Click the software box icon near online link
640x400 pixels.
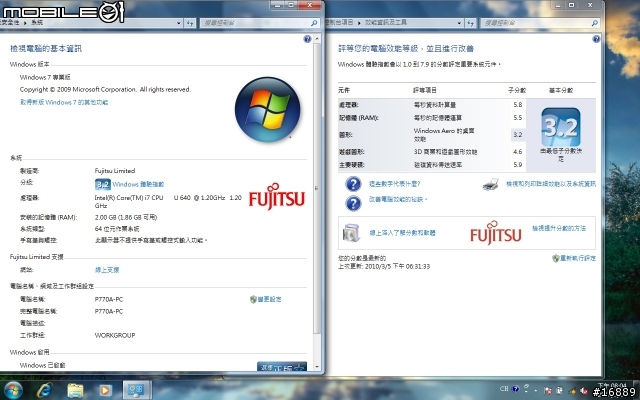351,233
